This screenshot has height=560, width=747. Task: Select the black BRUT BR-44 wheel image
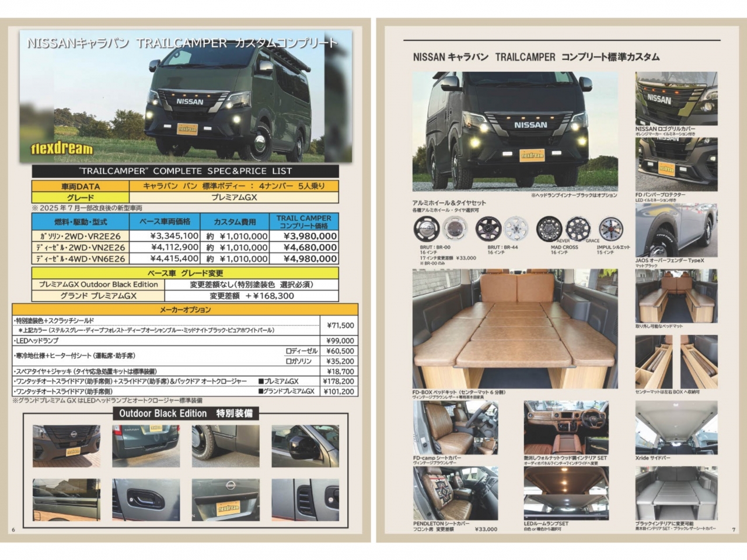coord(487,229)
